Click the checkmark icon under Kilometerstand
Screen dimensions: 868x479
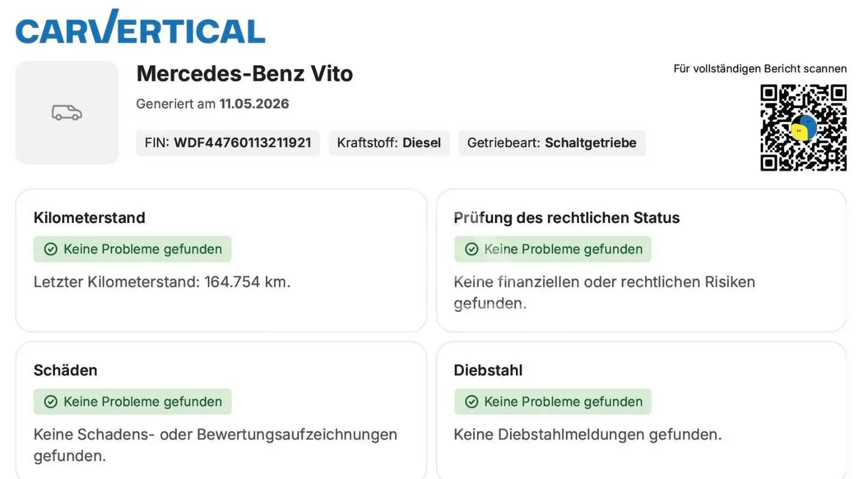click(x=50, y=249)
